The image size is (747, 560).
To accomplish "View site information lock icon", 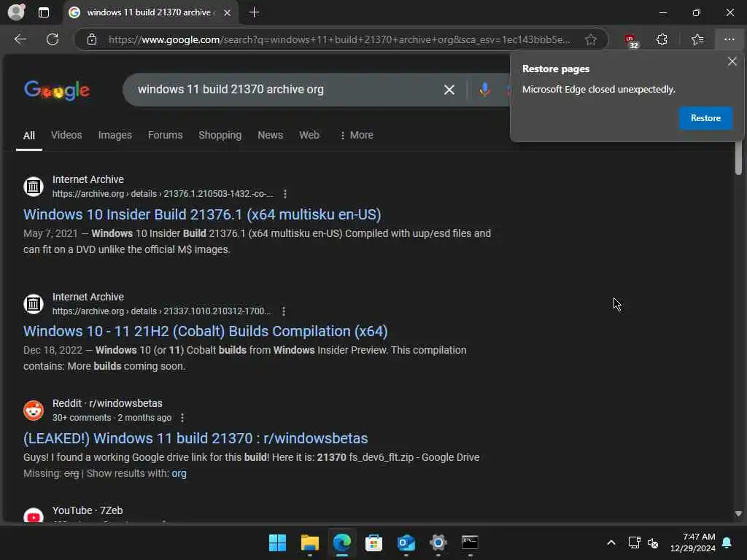I will point(92,39).
